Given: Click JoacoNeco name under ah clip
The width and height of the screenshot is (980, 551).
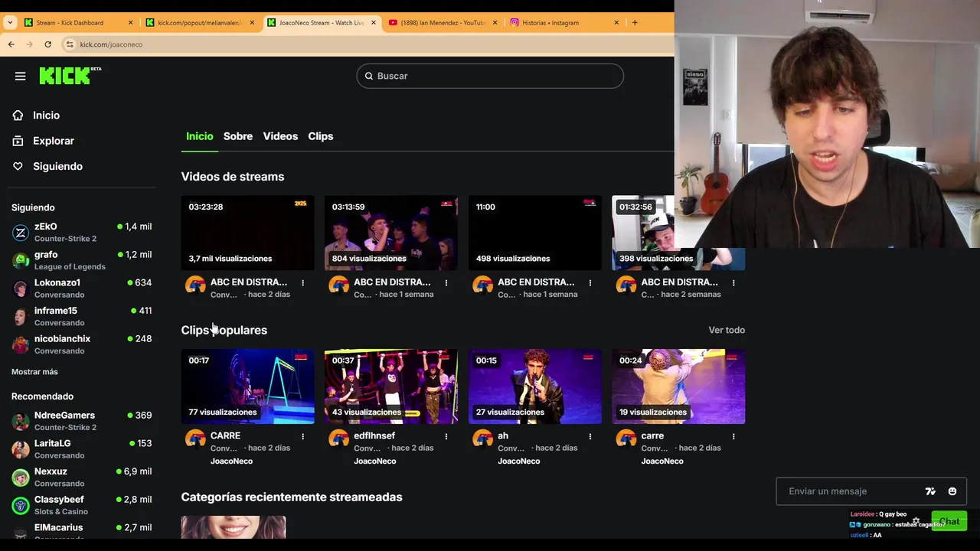Looking at the screenshot, I should (519, 461).
